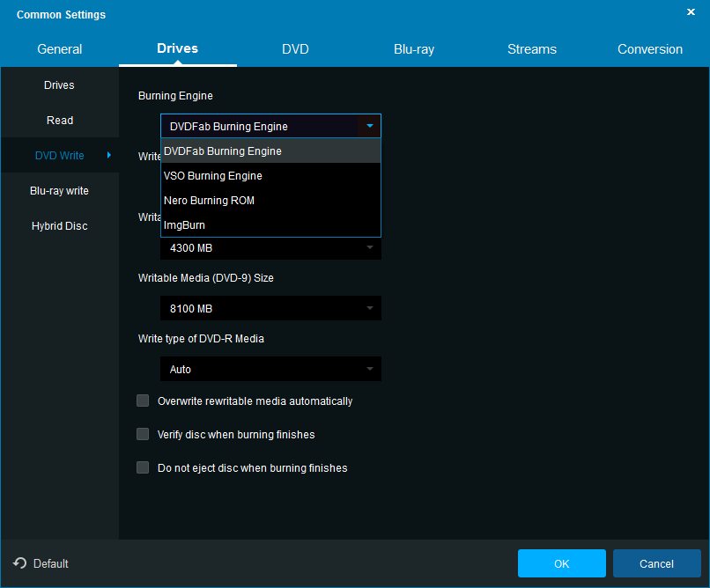Go to the Blu-ray tab
Screen dimensions: 710x588
point(414,48)
